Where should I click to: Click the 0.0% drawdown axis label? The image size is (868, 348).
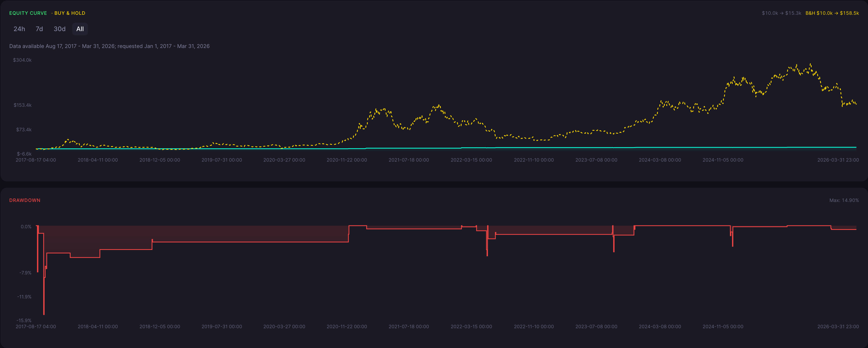tap(26, 227)
